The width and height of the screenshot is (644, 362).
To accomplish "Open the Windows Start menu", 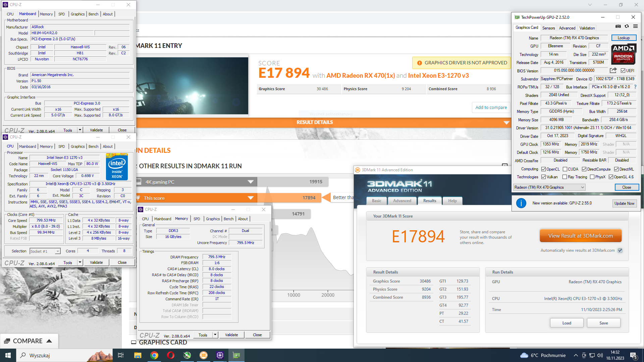I will [8, 355].
